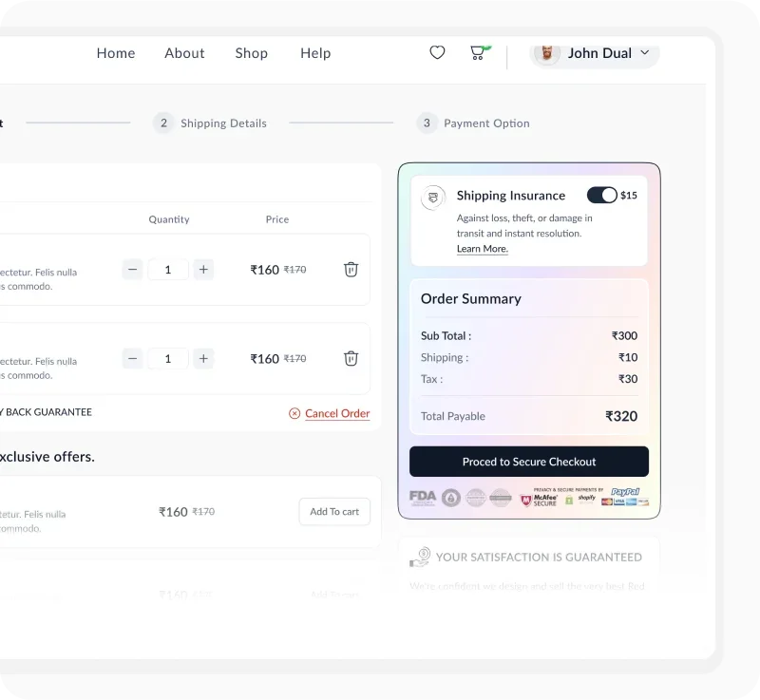The width and height of the screenshot is (760, 700).
Task: Open the shopping cart icon
Action: tap(480, 52)
